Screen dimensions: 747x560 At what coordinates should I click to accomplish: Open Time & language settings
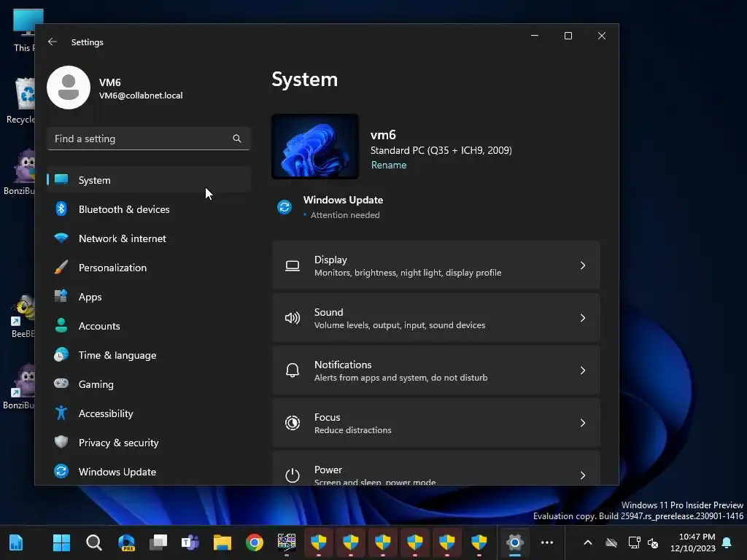[149, 355]
